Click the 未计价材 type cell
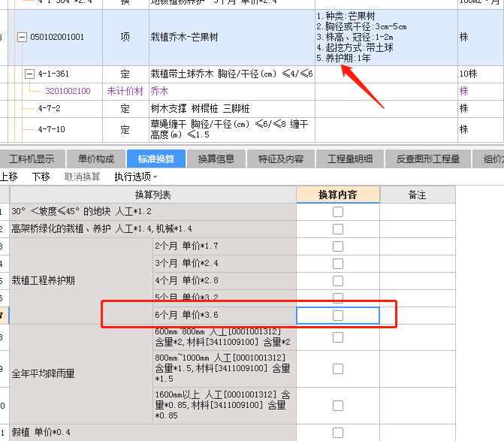The image size is (504, 441). coord(125,92)
